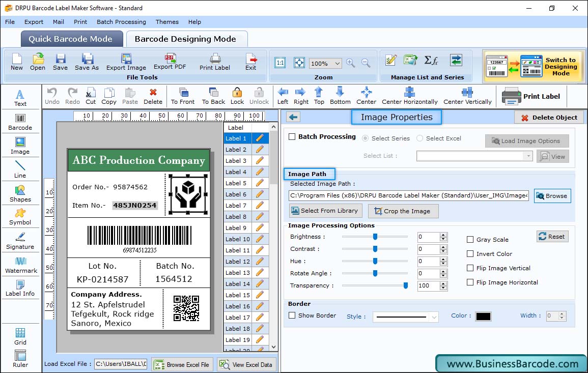Click the zoom out magnifier
The width and height of the screenshot is (588, 373).
point(366,63)
